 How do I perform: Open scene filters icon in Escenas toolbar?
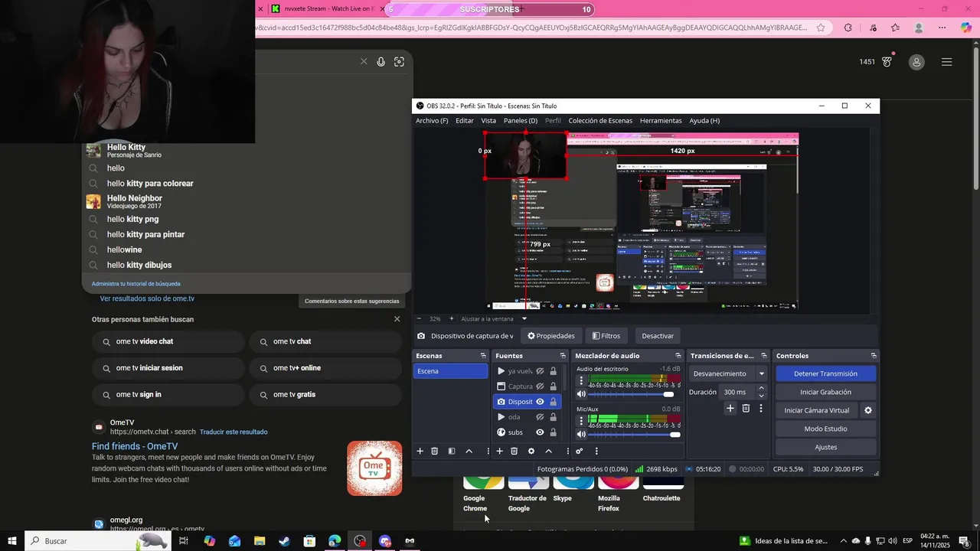[x=452, y=451]
